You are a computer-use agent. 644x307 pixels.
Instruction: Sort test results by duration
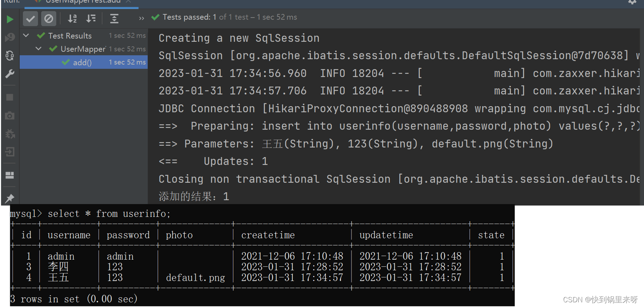(x=91, y=18)
